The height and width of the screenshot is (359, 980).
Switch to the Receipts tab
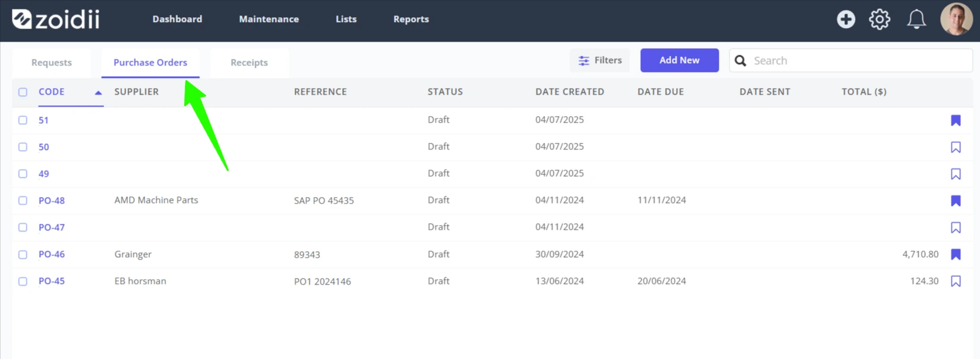tap(249, 63)
